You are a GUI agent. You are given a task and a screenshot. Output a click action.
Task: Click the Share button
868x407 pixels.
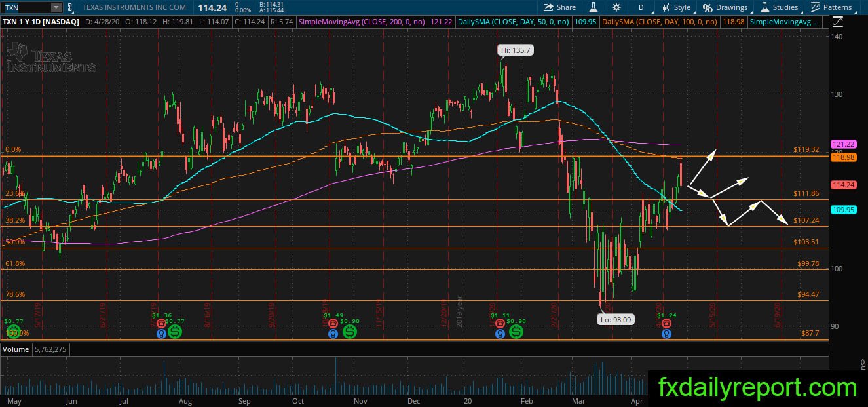[560, 7]
